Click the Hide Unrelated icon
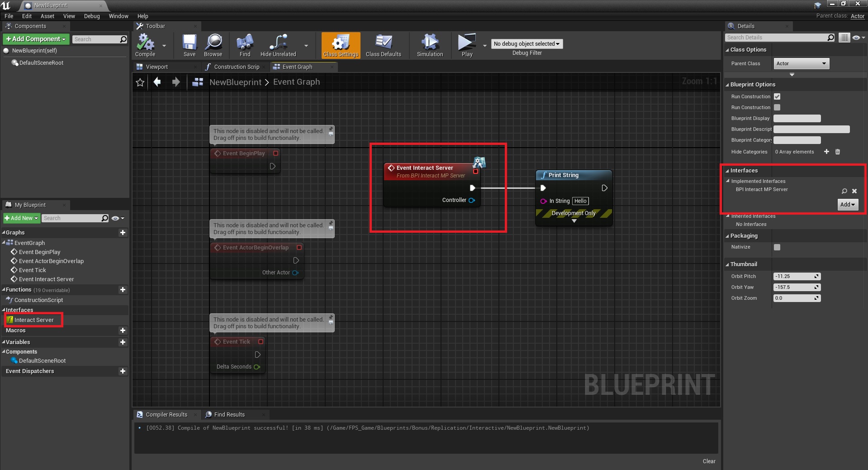Image resolution: width=868 pixels, height=470 pixels. pyautogui.click(x=278, y=43)
